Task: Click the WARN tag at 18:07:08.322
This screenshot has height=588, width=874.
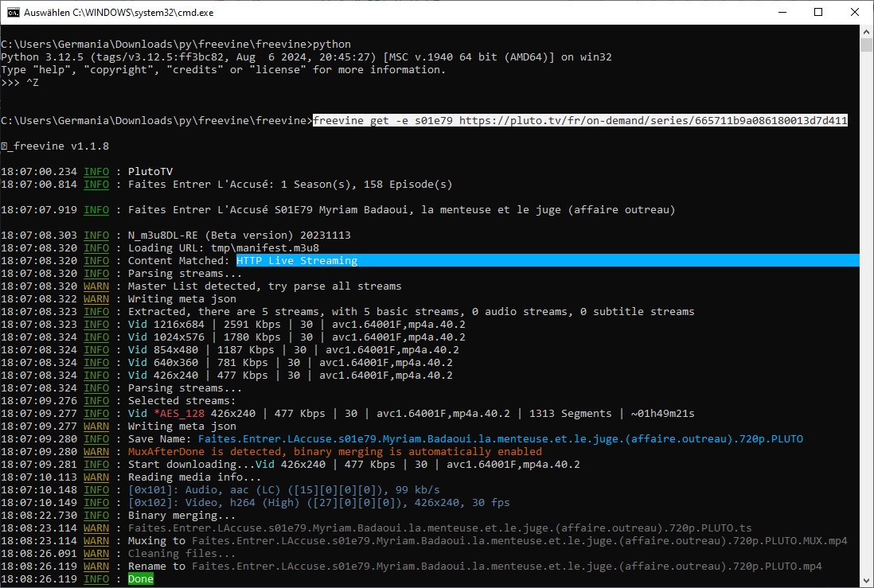Action: click(96, 299)
